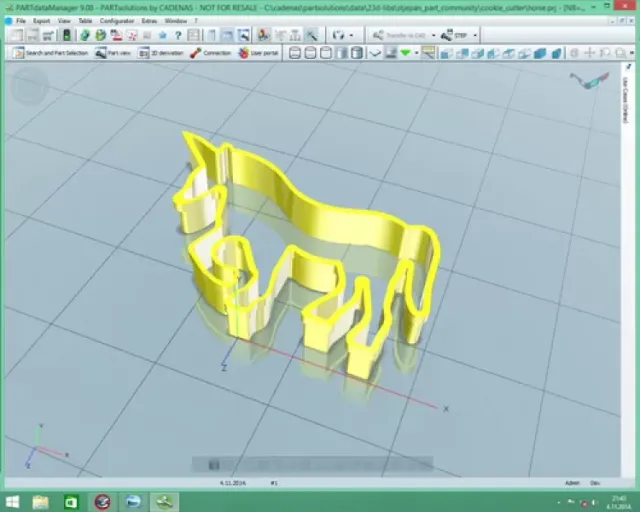Open the green Excel taskbar icon
Viewport: 640px width, 512px height.
pyautogui.click(x=71, y=501)
